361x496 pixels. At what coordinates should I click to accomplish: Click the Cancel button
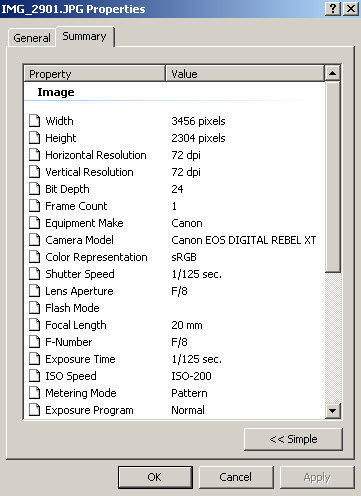pyautogui.click(x=236, y=477)
